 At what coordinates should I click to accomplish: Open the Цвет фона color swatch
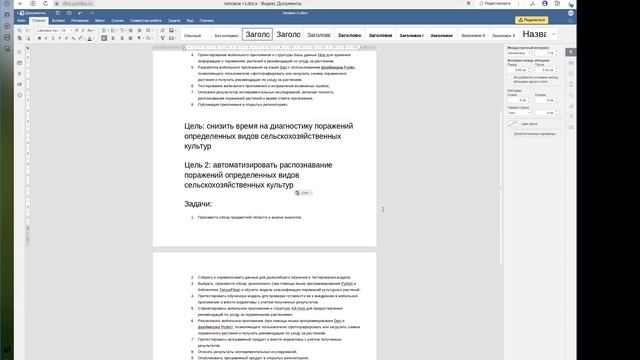(513, 124)
